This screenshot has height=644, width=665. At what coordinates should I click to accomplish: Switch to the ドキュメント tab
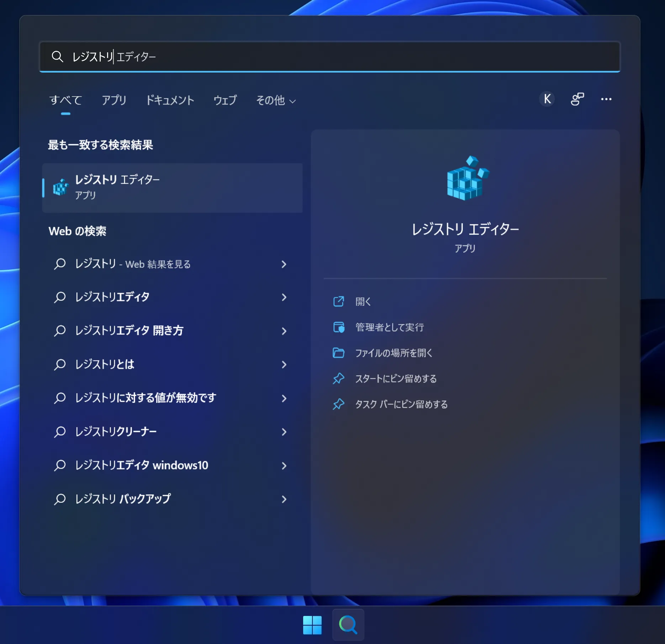coord(170,100)
